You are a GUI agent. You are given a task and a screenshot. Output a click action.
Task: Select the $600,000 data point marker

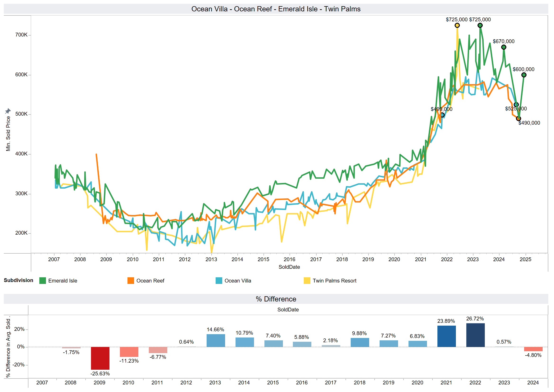524,75
